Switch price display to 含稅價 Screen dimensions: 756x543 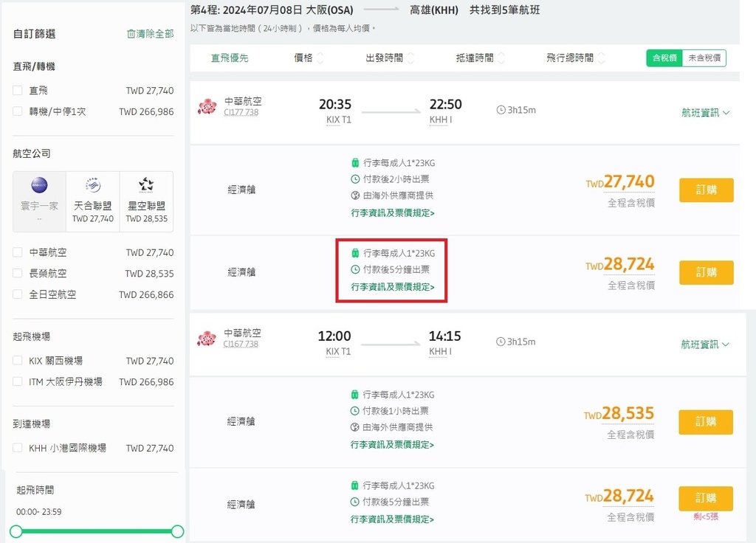[x=664, y=58]
